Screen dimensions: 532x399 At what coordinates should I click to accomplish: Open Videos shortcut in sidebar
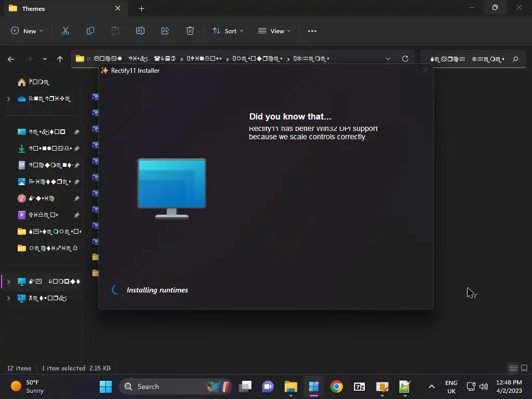37,215
